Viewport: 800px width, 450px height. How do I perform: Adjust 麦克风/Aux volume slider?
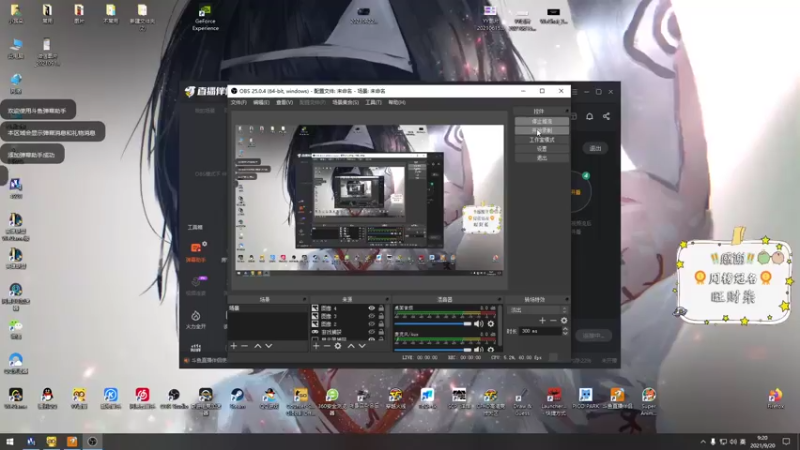pyautogui.click(x=433, y=350)
